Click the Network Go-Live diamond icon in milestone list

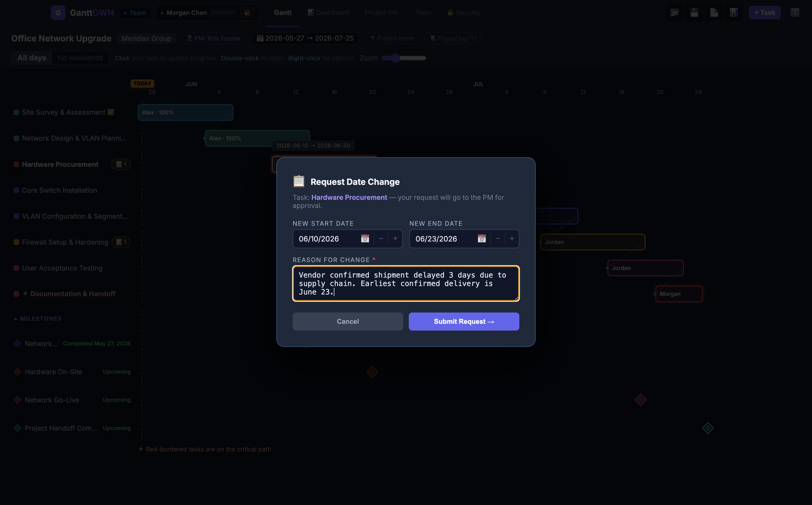(x=17, y=400)
